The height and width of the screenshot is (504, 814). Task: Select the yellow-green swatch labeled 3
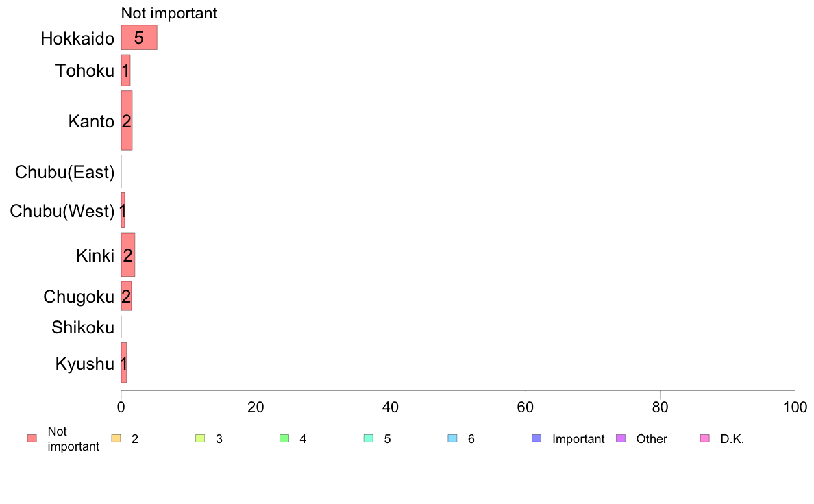click(200, 439)
